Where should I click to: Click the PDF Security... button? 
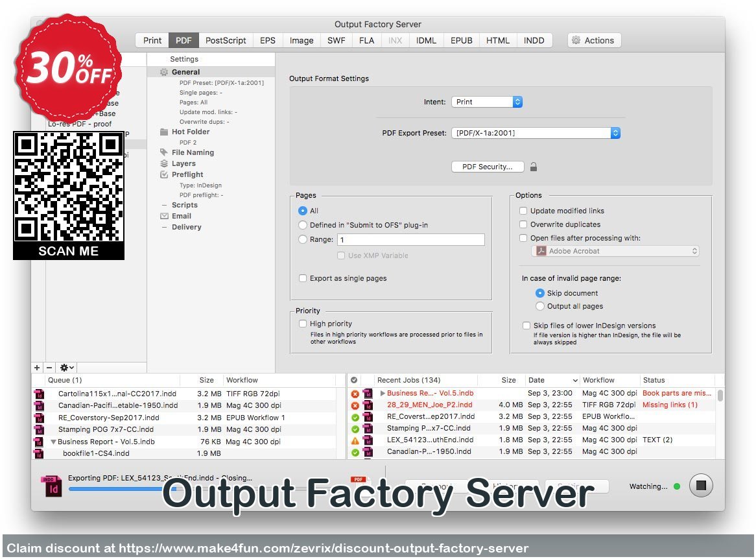tap(488, 167)
